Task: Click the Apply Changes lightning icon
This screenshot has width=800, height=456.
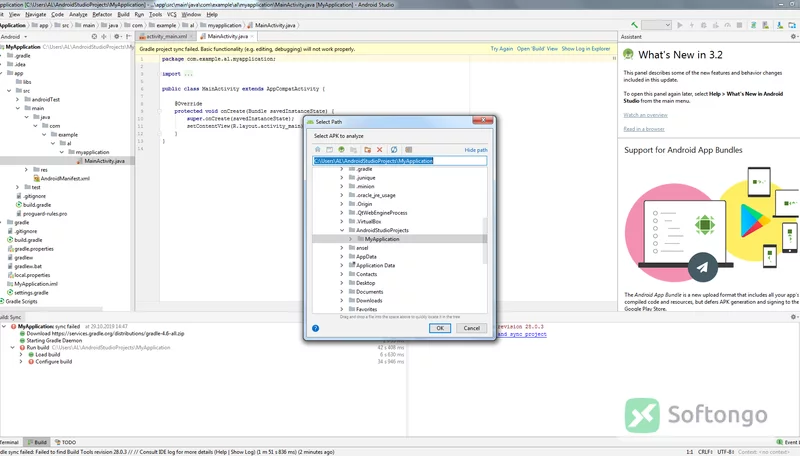Action: (x=692, y=25)
